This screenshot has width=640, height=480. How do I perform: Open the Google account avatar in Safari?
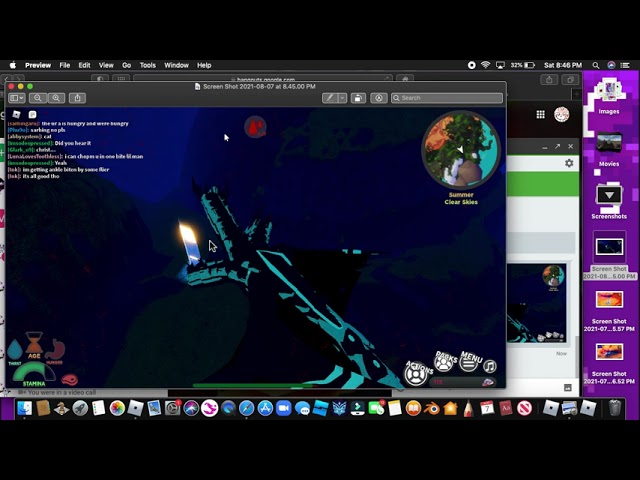click(x=562, y=115)
